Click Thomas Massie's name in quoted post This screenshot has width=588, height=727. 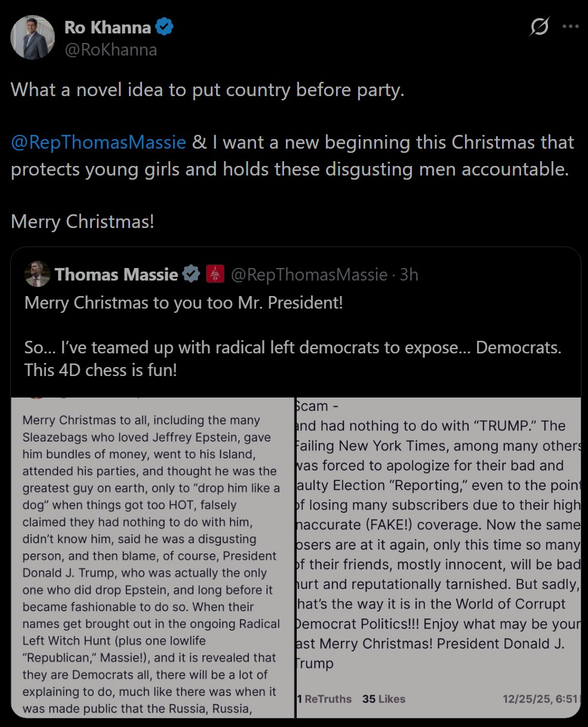116,275
